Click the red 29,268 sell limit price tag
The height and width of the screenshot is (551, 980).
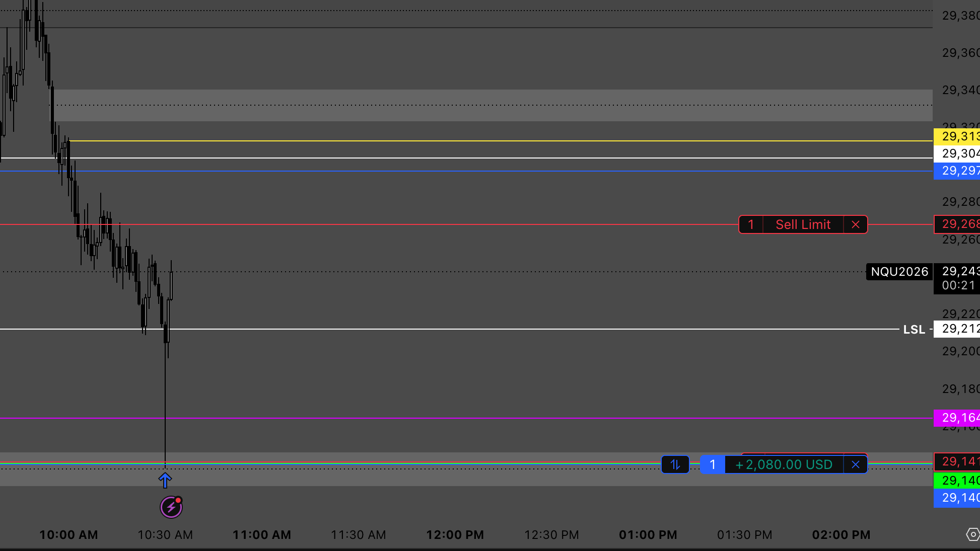click(957, 224)
